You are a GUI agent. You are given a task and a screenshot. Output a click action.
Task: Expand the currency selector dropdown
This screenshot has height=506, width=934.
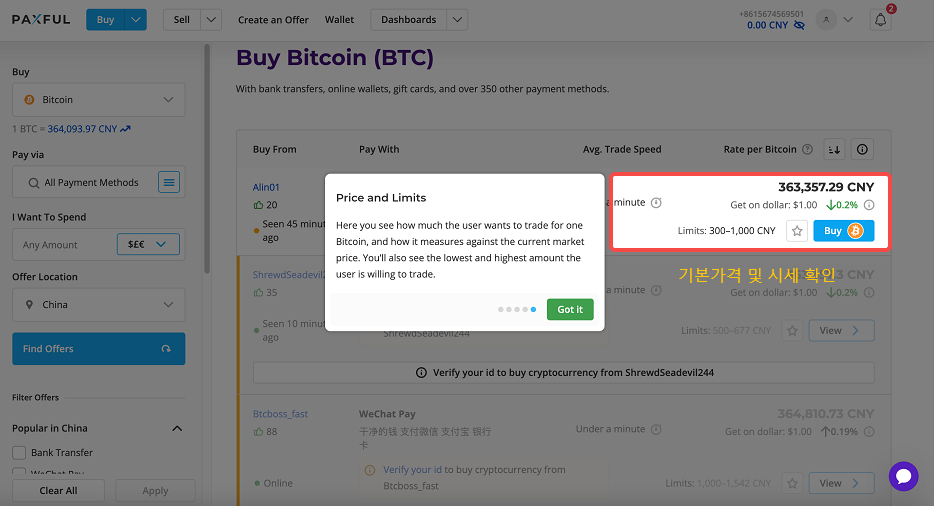tap(148, 244)
